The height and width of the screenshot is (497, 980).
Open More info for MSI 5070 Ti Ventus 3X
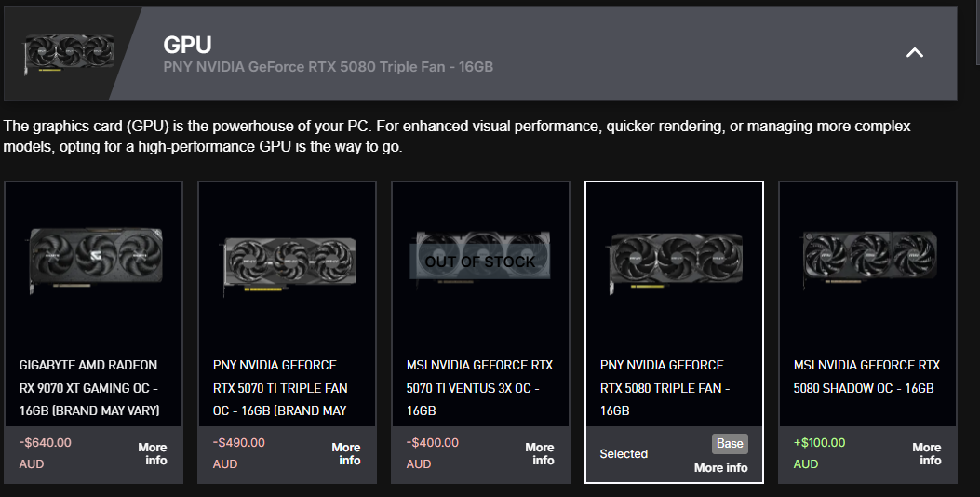(540, 454)
